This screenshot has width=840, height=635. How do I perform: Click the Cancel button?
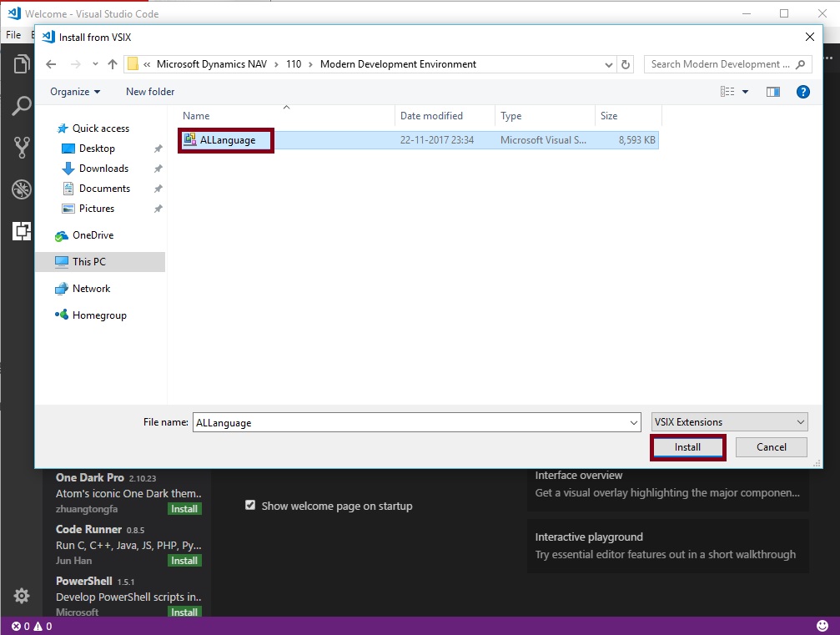[771, 447]
